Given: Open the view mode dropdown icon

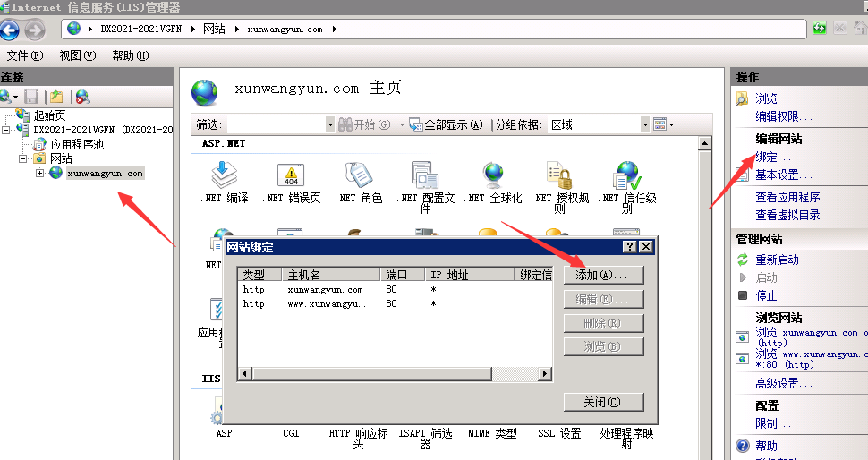Looking at the screenshot, I should [663, 124].
